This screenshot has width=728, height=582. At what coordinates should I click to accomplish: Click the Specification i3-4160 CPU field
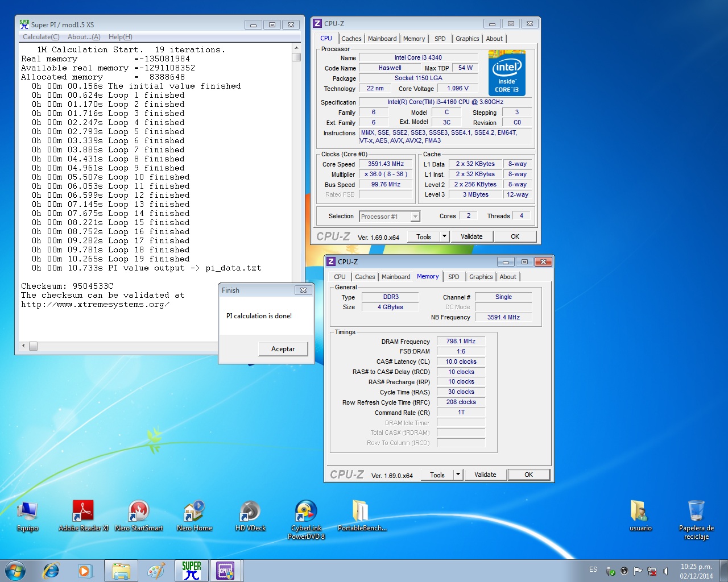point(445,102)
